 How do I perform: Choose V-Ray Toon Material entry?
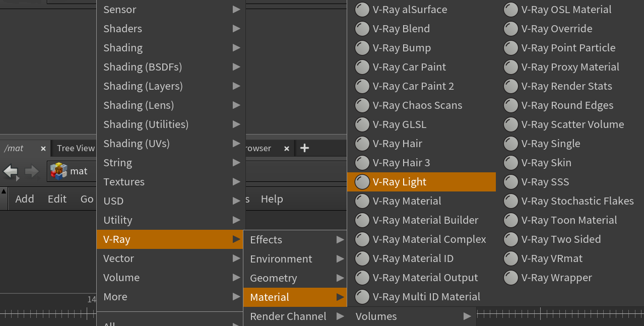(x=570, y=220)
